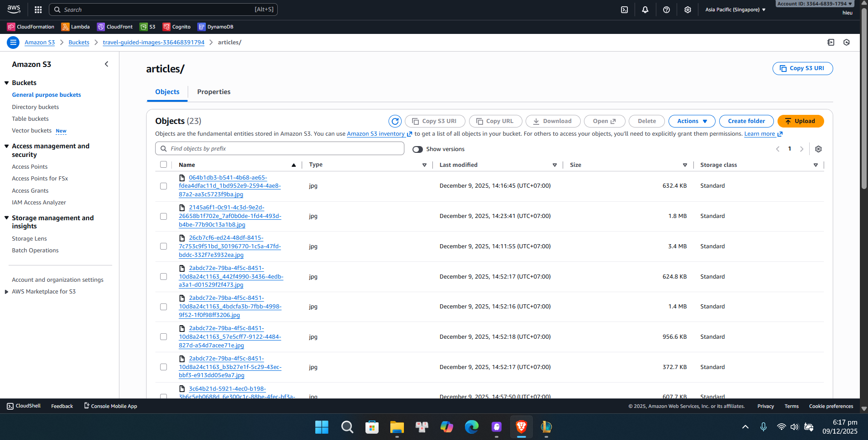Viewport: 868px width, 440px height.
Task: Open the objects table preferences gear
Action: (x=818, y=149)
